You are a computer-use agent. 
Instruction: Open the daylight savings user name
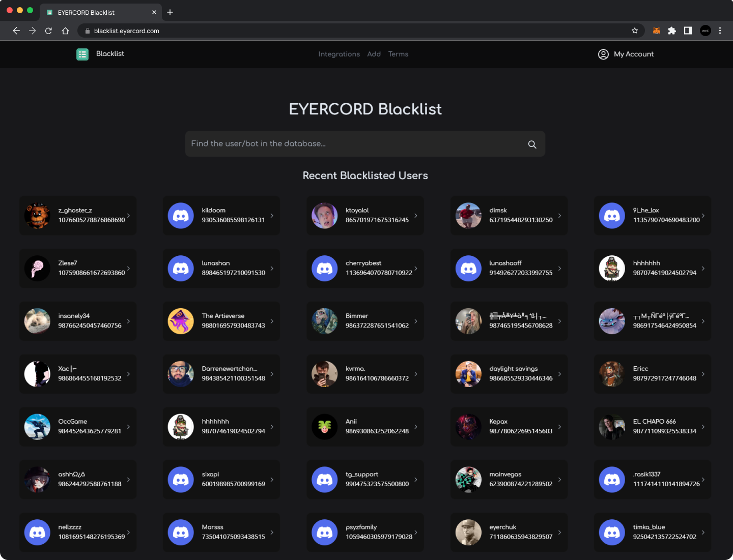pos(514,369)
